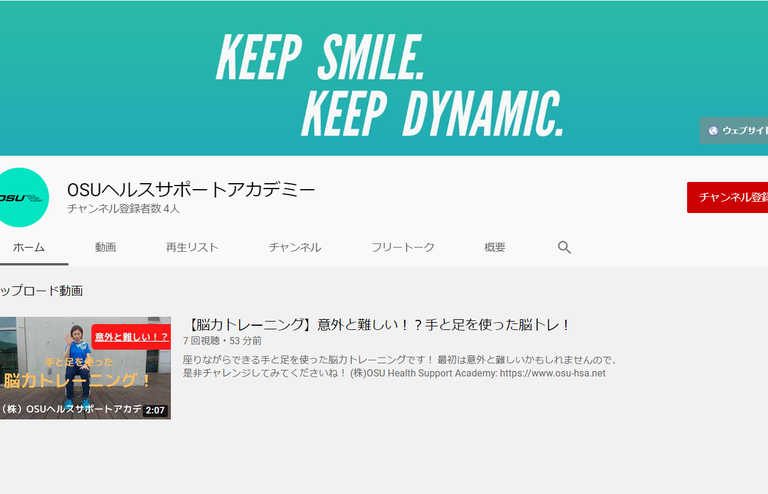Click the 2:07 duration badge on the thumbnail
Image resolution: width=768 pixels, height=494 pixels.
155,410
